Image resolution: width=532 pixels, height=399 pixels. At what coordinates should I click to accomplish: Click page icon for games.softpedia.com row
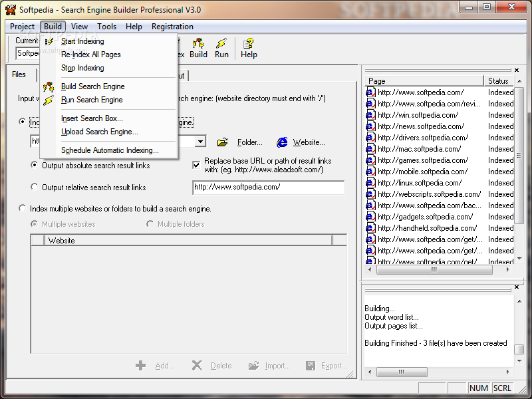point(370,160)
